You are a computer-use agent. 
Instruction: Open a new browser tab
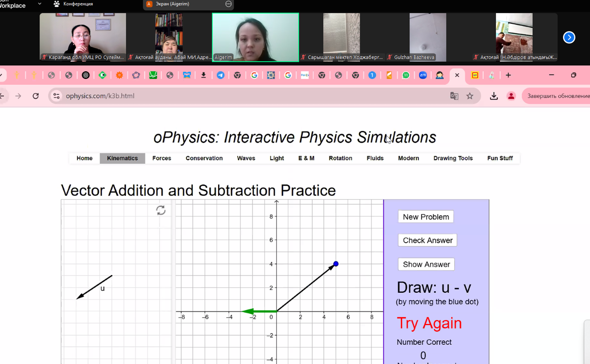coord(508,75)
